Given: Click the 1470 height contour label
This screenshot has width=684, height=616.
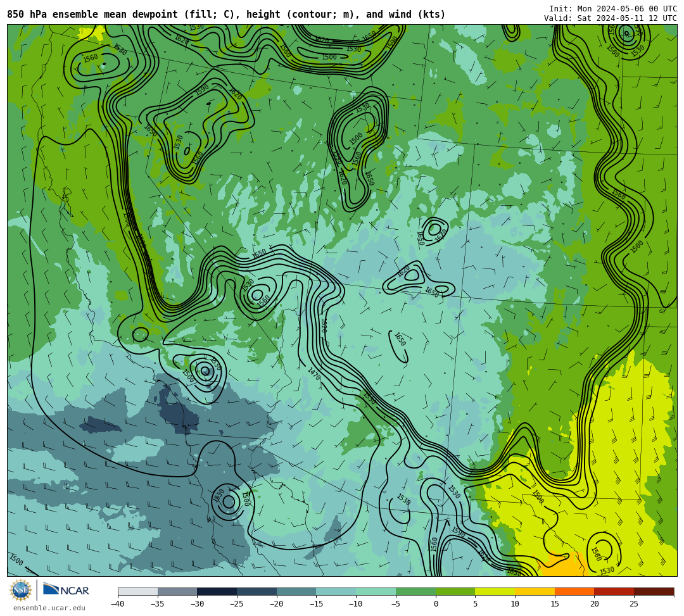Looking at the screenshot, I should coord(314,374).
